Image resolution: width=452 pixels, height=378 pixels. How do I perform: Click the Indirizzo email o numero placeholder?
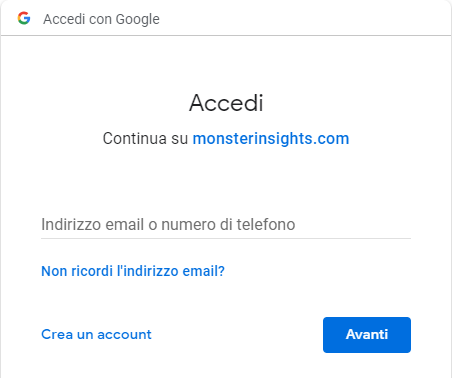pos(168,224)
